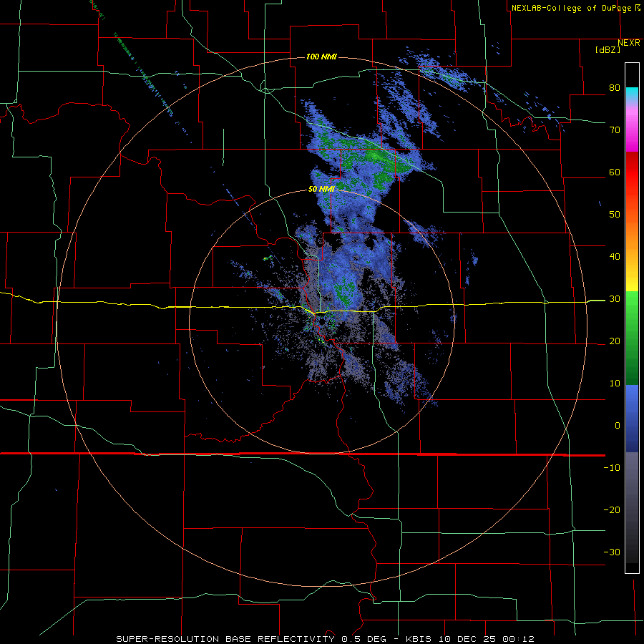Click the 30 value on the dBZ scale

(615, 299)
